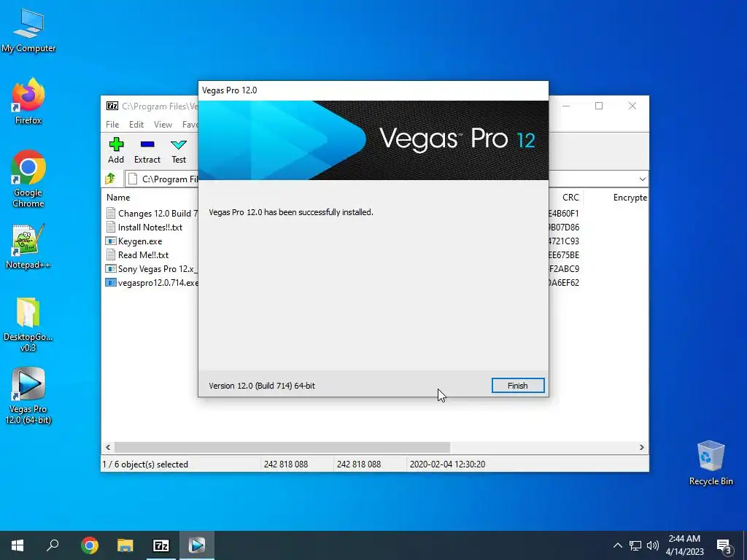Image resolution: width=747 pixels, height=560 pixels.
Task: Open Chrome from taskbar
Action: [x=89, y=545]
